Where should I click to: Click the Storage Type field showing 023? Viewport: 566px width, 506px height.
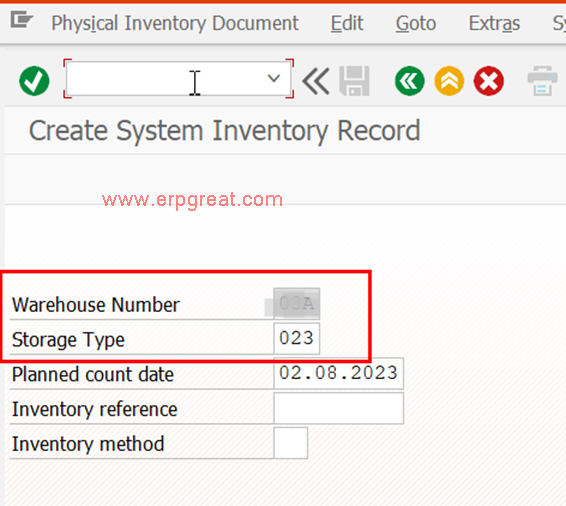tap(297, 339)
